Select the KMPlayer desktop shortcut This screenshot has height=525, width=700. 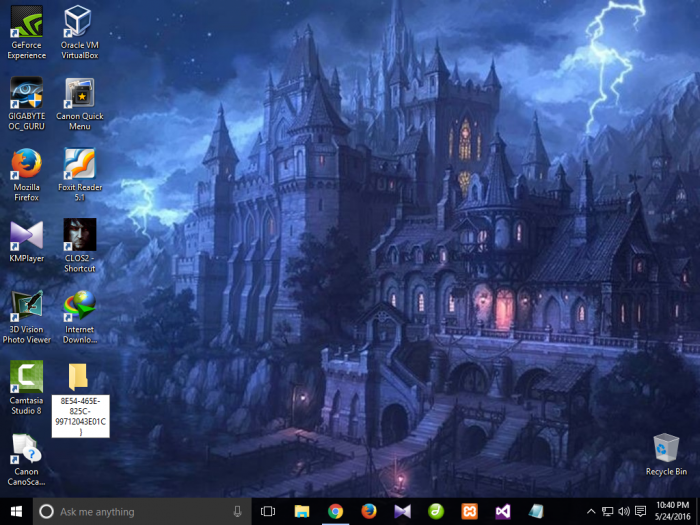pyautogui.click(x=26, y=241)
